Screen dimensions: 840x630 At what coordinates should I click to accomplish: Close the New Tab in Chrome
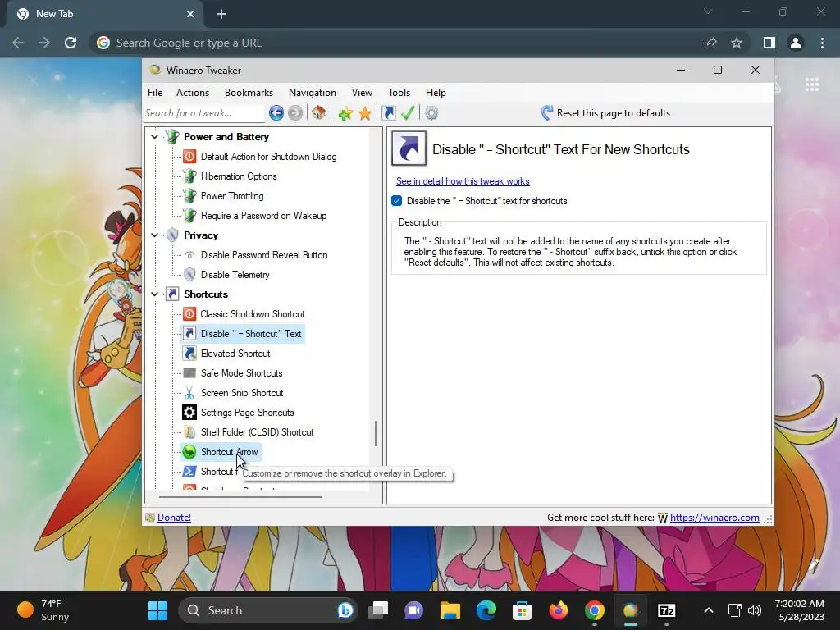[x=190, y=14]
